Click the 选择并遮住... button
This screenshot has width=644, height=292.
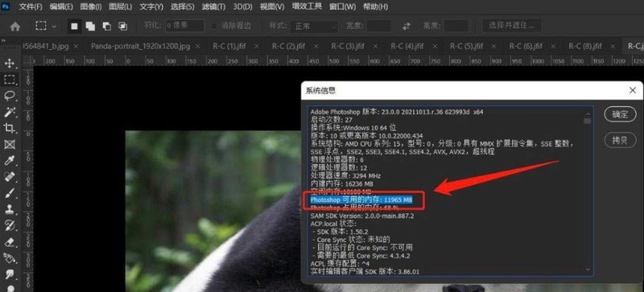click(511, 26)
